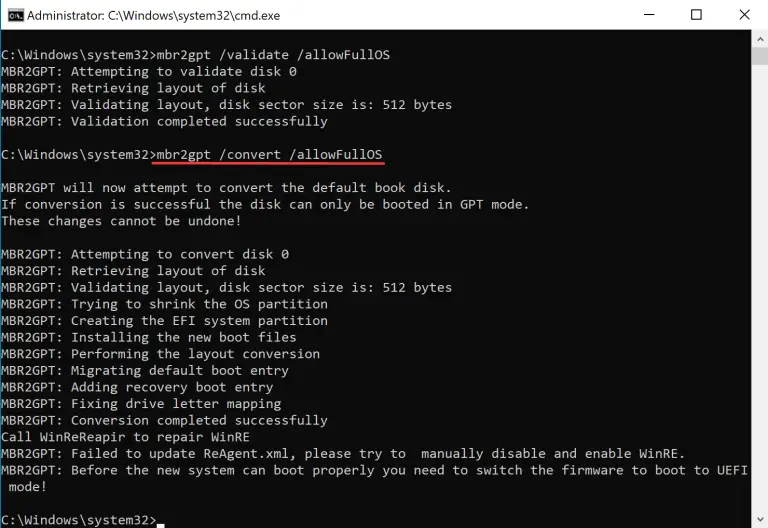Click the line 'If conversion is successful the disk'

click(265, 204)
